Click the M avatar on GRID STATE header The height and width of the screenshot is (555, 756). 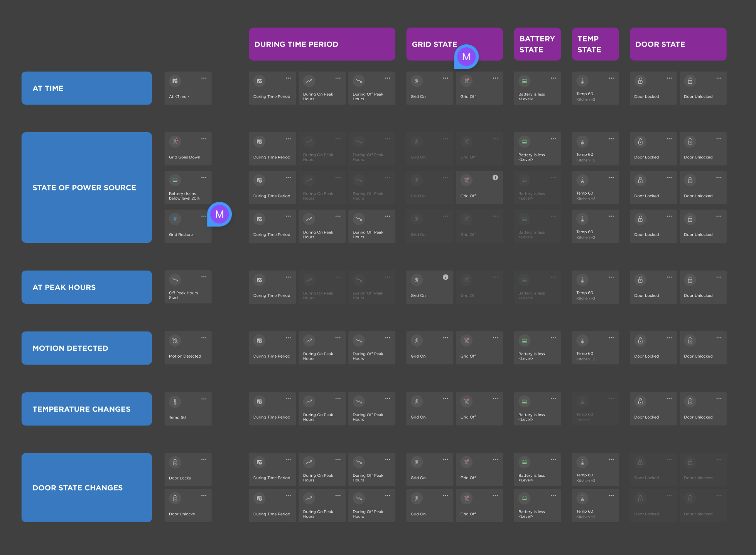466,57
